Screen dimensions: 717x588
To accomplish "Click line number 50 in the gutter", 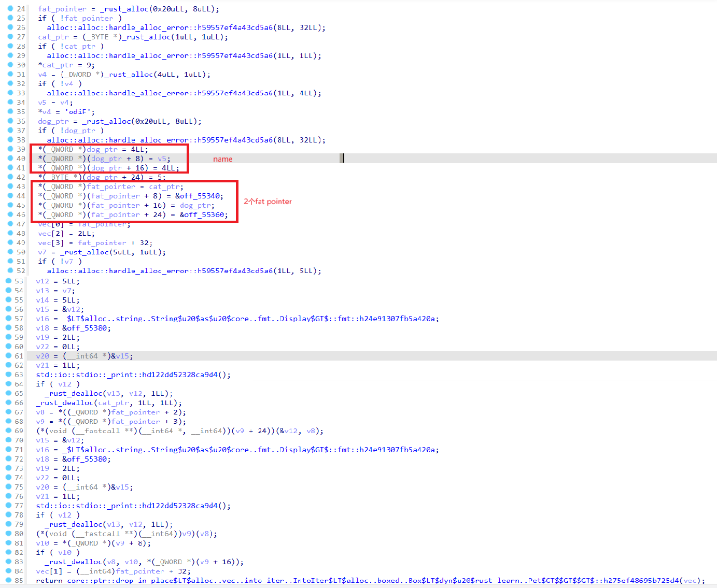I will 21,252.
